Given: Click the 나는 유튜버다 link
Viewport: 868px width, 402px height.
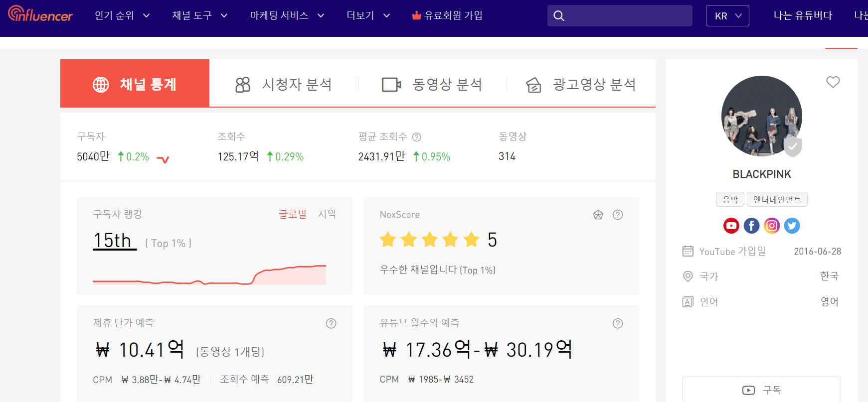Looking at the screenshot, I should [803, 15].
